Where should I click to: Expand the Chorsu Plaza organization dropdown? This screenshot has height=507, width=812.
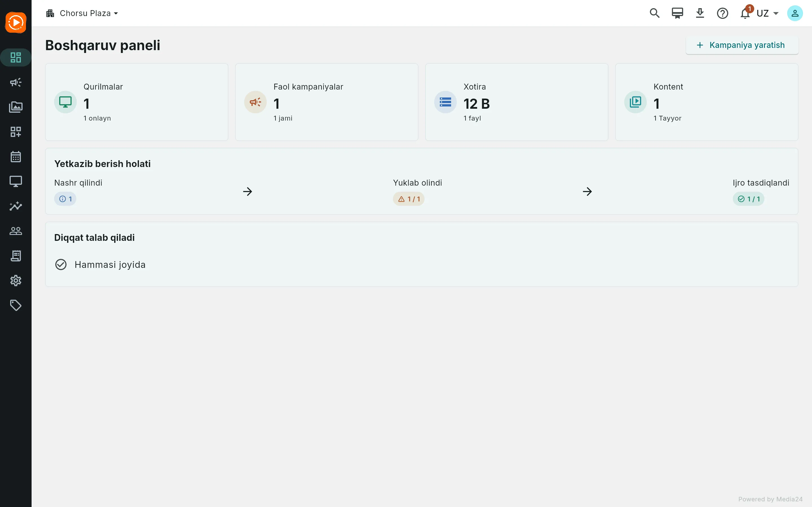82,14
